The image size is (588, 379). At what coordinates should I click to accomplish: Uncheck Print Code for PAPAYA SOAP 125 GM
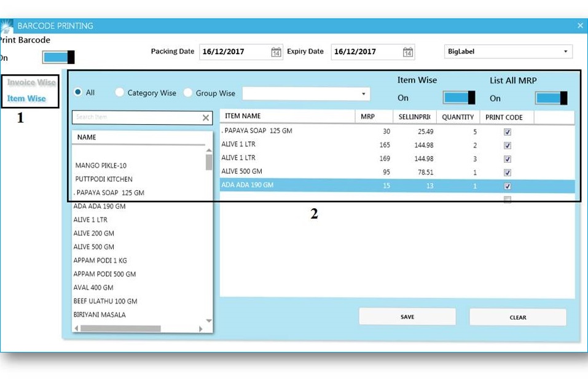click(507, 130)
